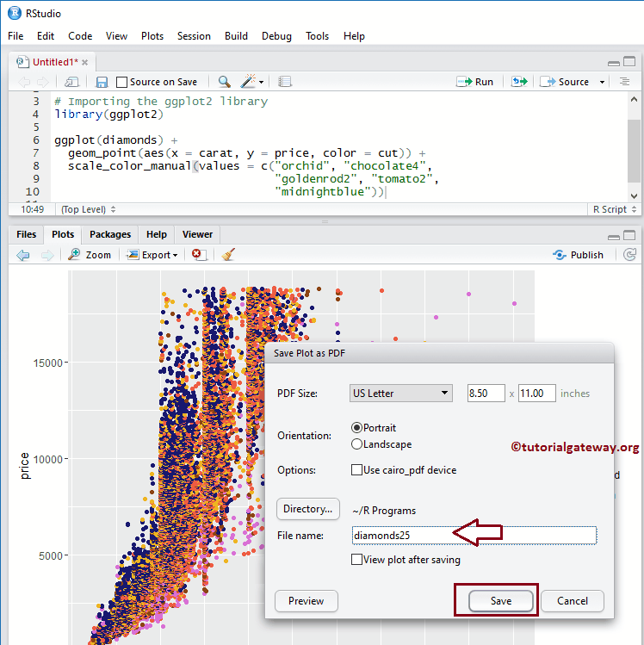Viewport: 644px width, 645px height.
Task: Click the File name text field
Action: click(x=474, y=536)
